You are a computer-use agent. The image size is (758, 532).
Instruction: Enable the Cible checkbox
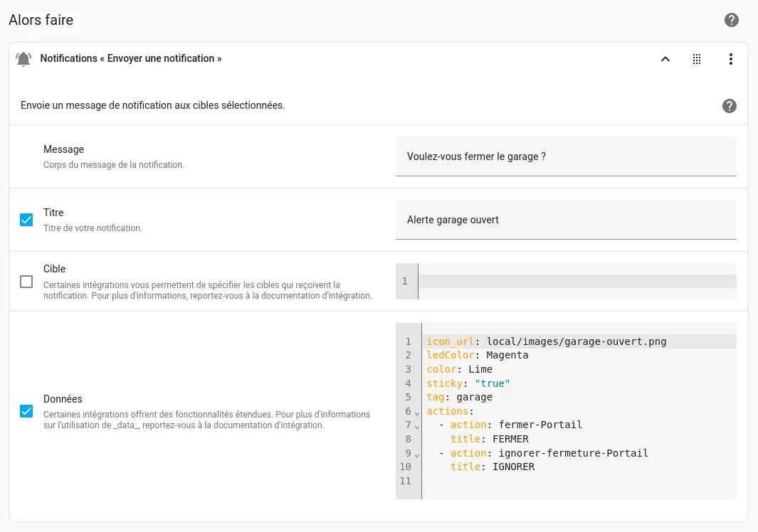click(x=26, y=282)
